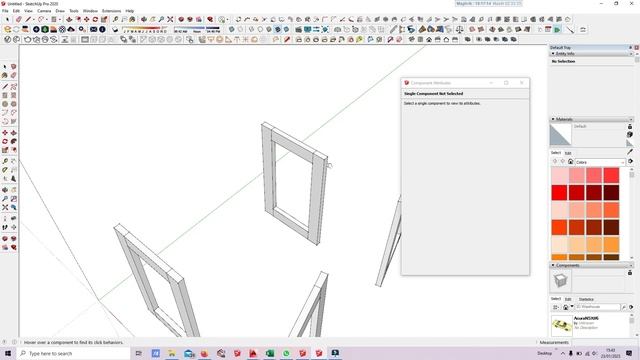The width and height of the screenshot is (640, 360).
Task: Select the Polygon tool in left toolbar
Action: 13,104
